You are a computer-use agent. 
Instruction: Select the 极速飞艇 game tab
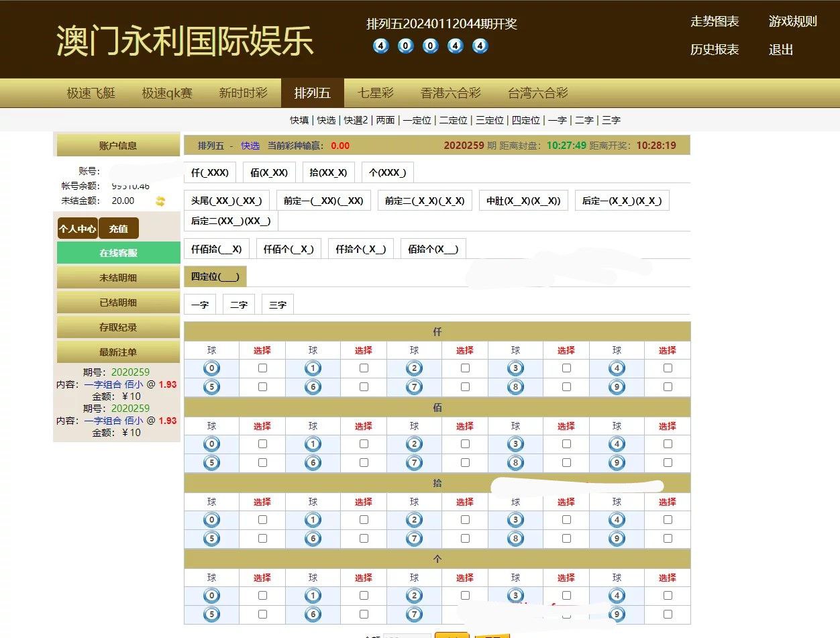(x=91, y=93)
